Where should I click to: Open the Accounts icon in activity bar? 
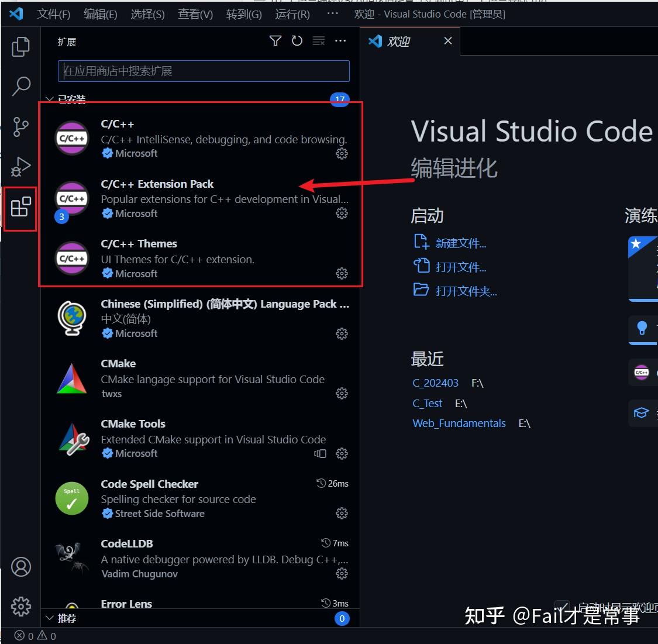(x=20, y=566)
